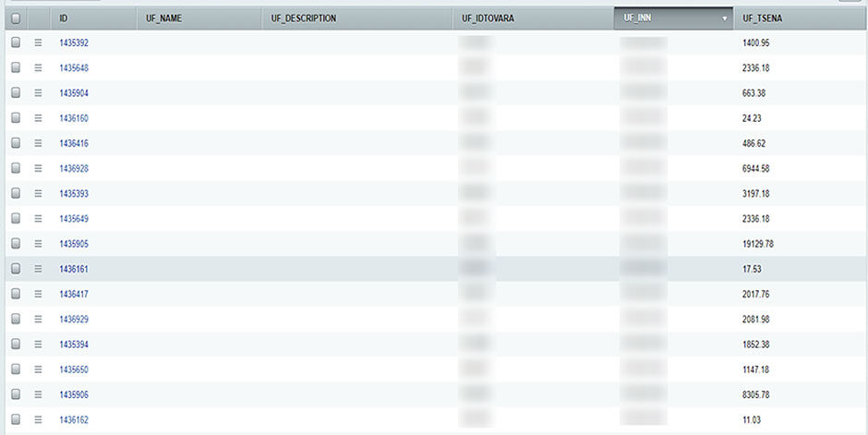The image size is (868, 435).
Task: Click the sort arrow in UF_INN header
Action: tap(725, 18)
